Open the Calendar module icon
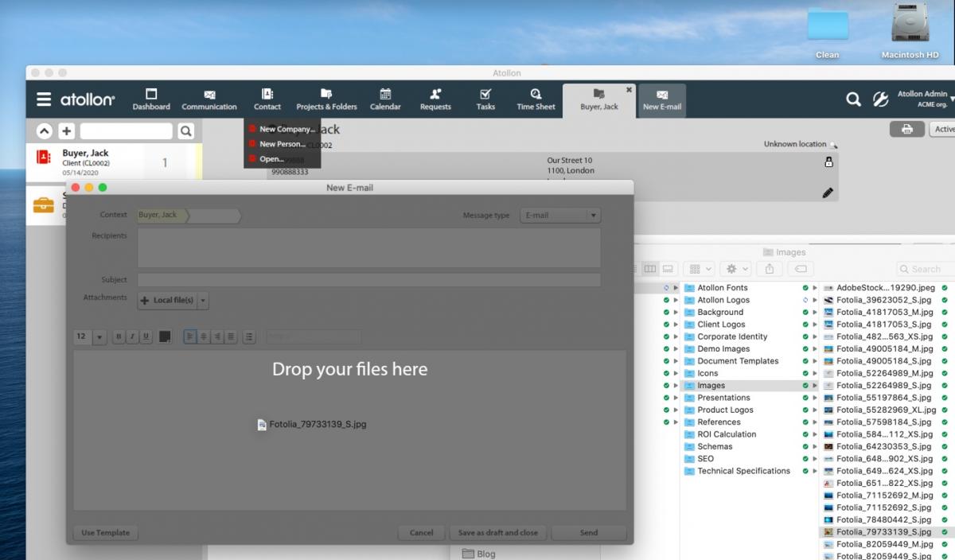Viewport: 955px width, 560px height. (x=385, y=99)
